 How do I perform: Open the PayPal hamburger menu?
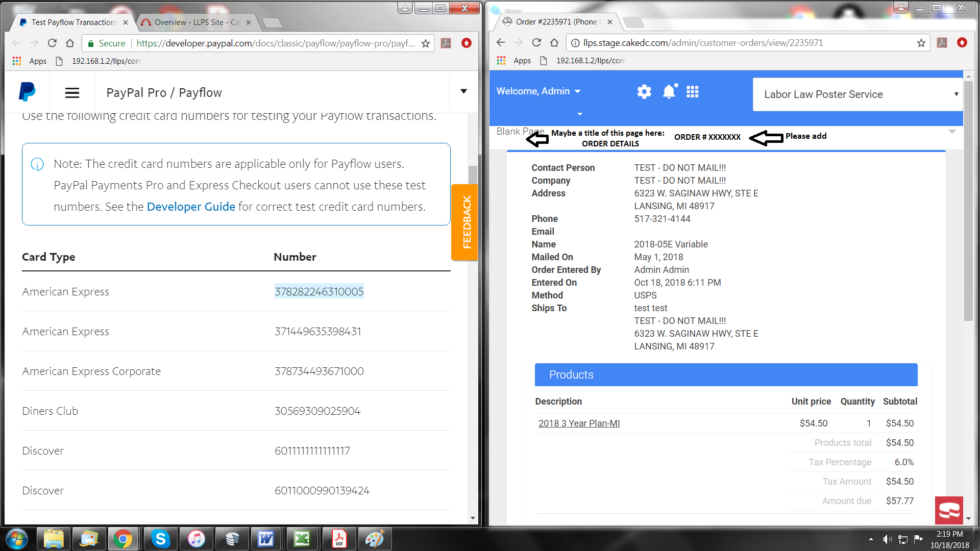tap(72, 93)
